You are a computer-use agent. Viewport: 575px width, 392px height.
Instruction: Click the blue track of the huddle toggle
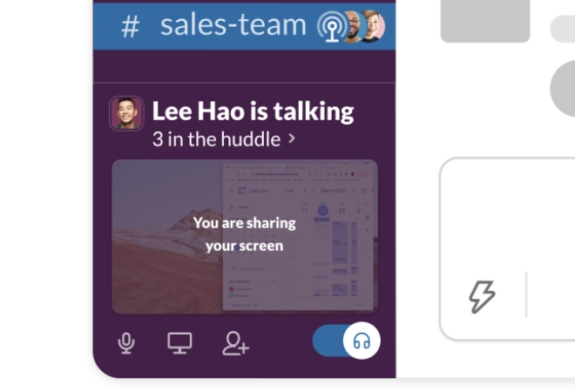coord(328,341)
